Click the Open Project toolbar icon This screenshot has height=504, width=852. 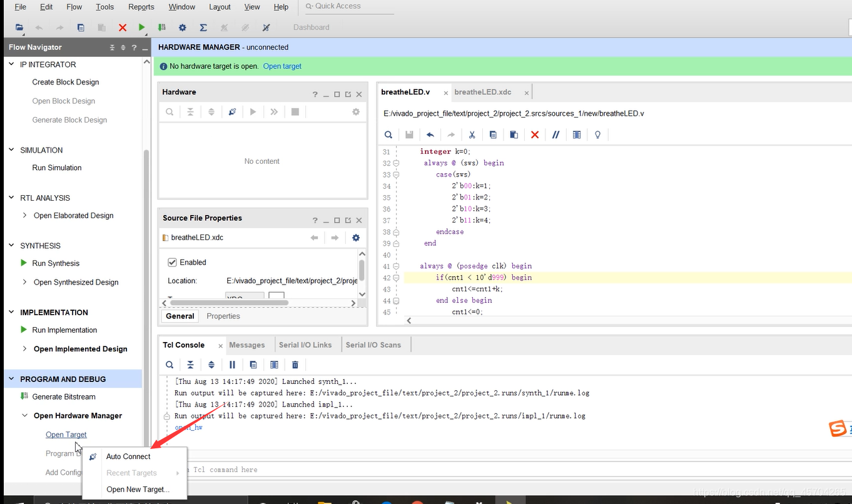pyautogui.click(x=19, y=28)
